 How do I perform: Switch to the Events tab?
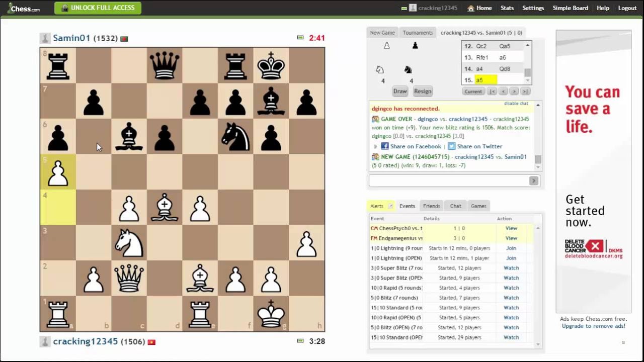tap(407, 206)
